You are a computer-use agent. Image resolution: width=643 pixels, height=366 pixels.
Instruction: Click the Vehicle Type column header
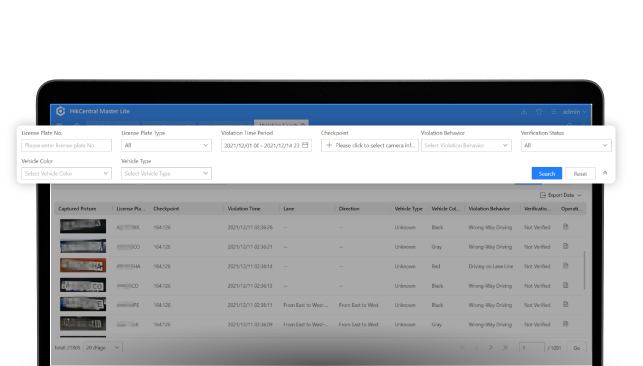coord(408,209)
